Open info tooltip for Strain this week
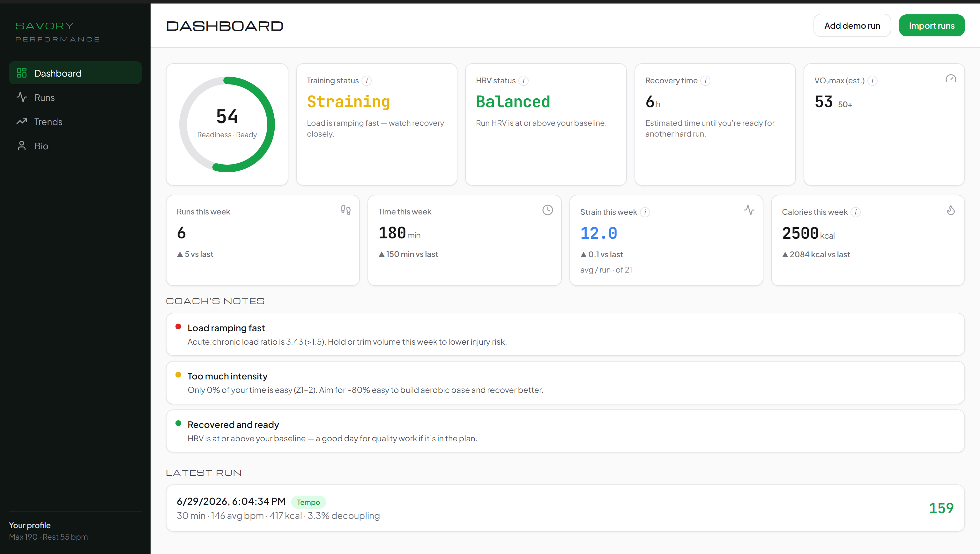This screenshot has width=980, height=554. pos(645,212)
